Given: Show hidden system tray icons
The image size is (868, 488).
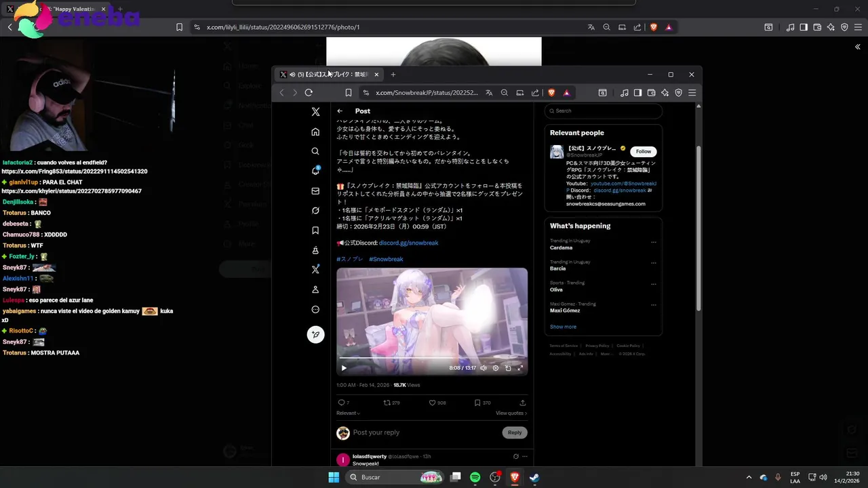Looking at the screenshot, I should pyautogui.click(x=749, y=477).
